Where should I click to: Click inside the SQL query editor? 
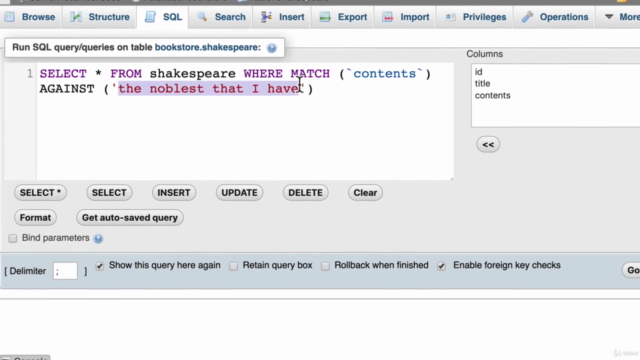245,122
